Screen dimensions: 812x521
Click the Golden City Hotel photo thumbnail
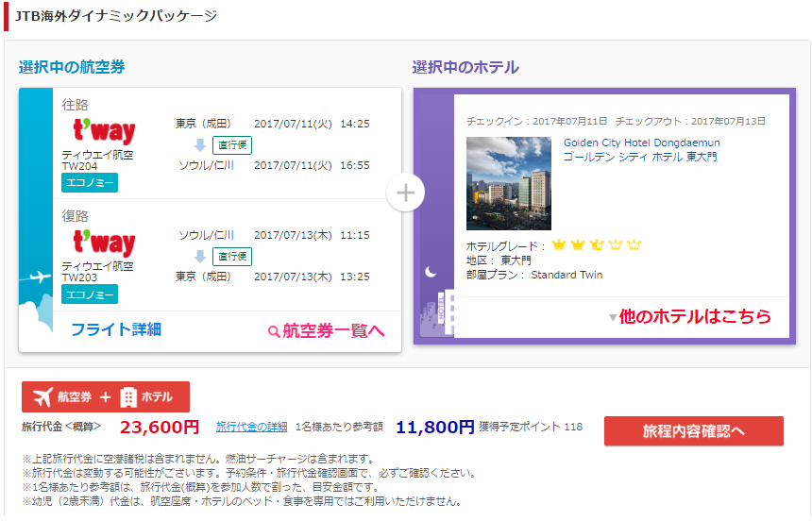(x=509, y=183)
